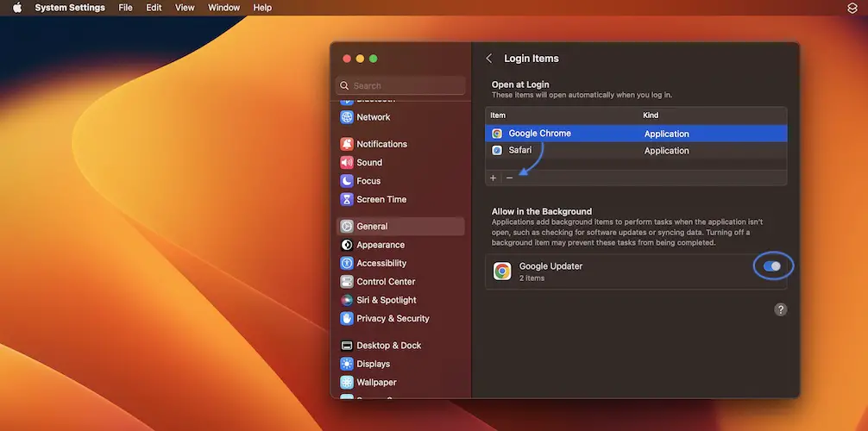Image resolution: width=868 pixels, height=431 pixels.
Task: Open the Network settings icon
Action: (347, 117)
